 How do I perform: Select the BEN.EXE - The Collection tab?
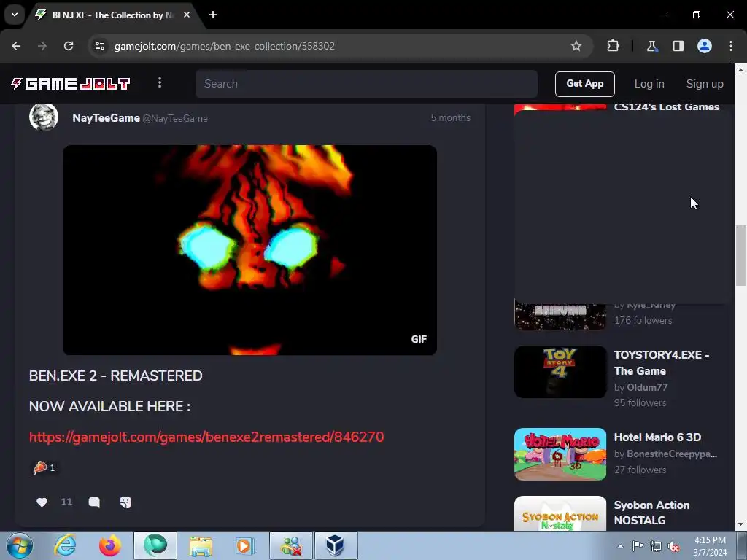[113, 15]
